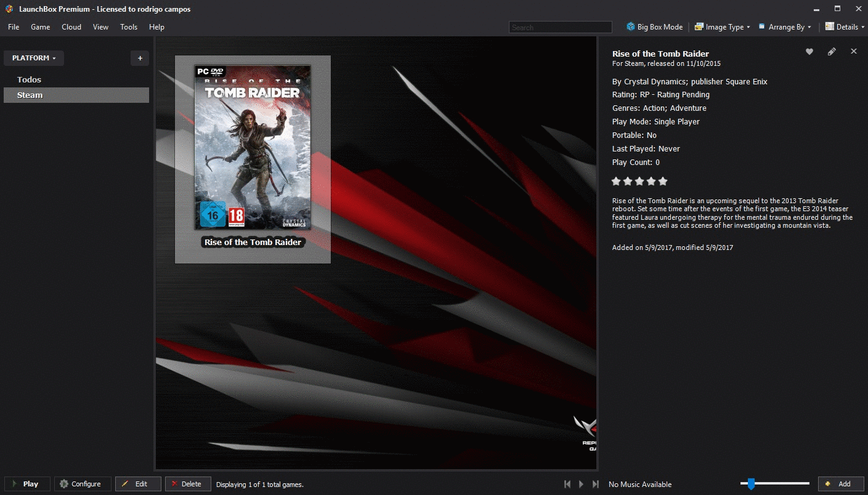Open the Arrange By dropdown
Image resolution: width=868 pixels, height=495 pixels.
click(785, 27)
